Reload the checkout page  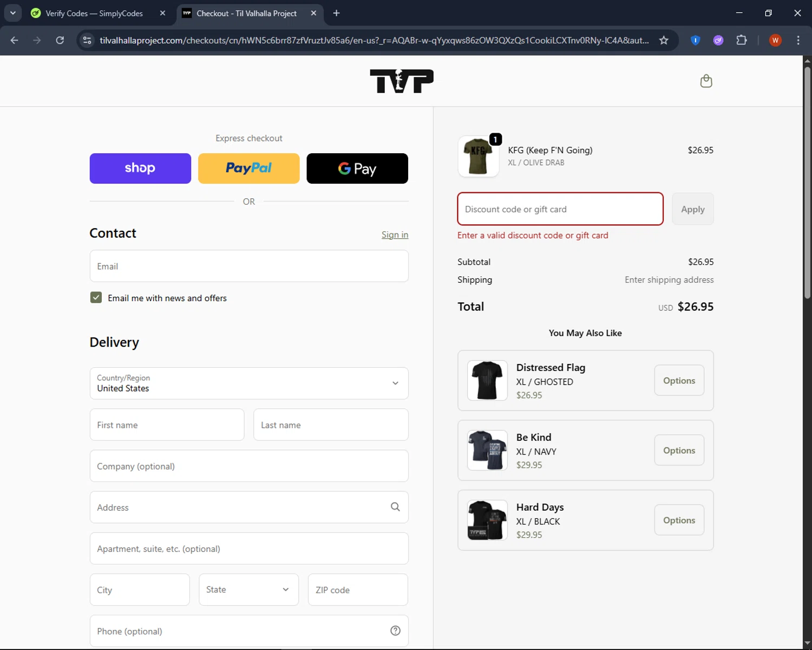pos(60,40)
